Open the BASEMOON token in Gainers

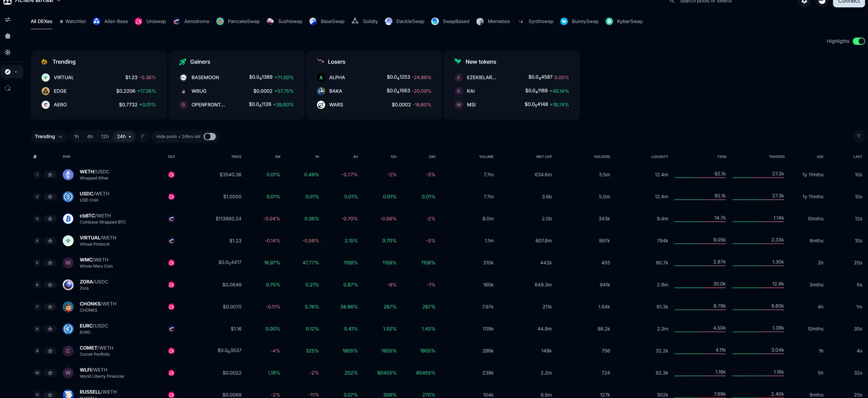[205, 78]
